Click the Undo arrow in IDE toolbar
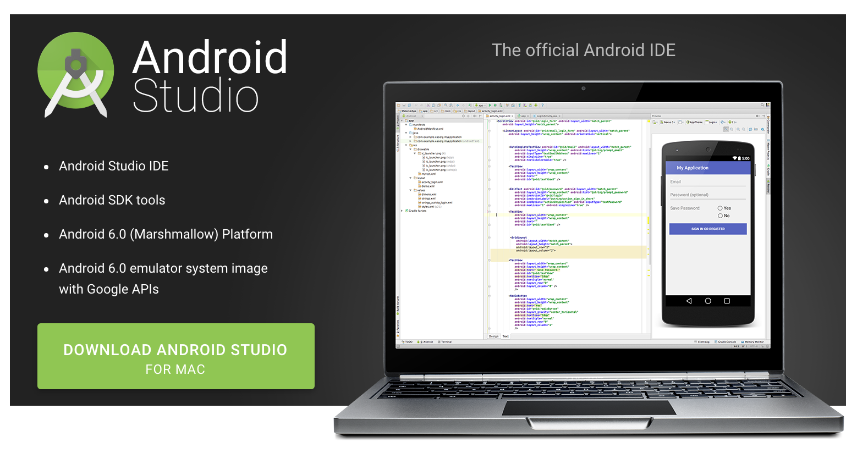Image resolution: width=868 pixels, height=453 pixels. click(x=417, y=105)
